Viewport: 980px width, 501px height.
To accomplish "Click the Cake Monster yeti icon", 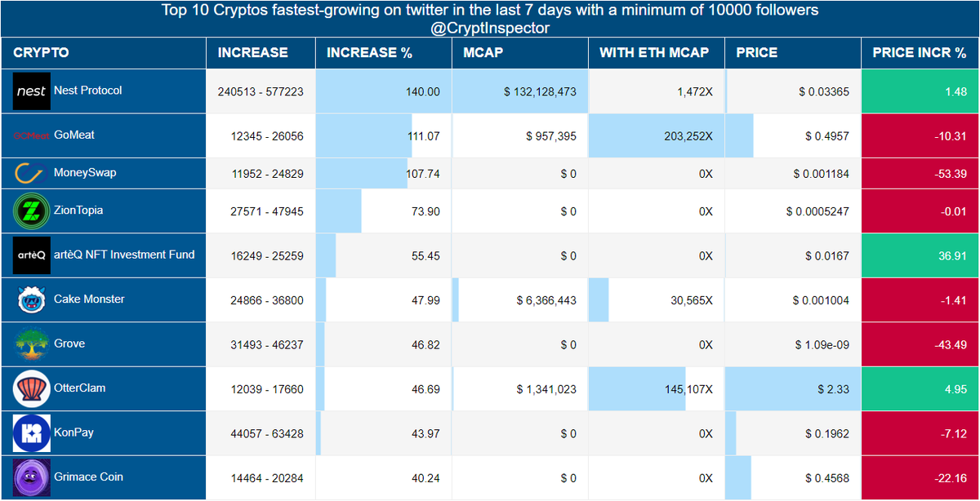I will [31, 300].
